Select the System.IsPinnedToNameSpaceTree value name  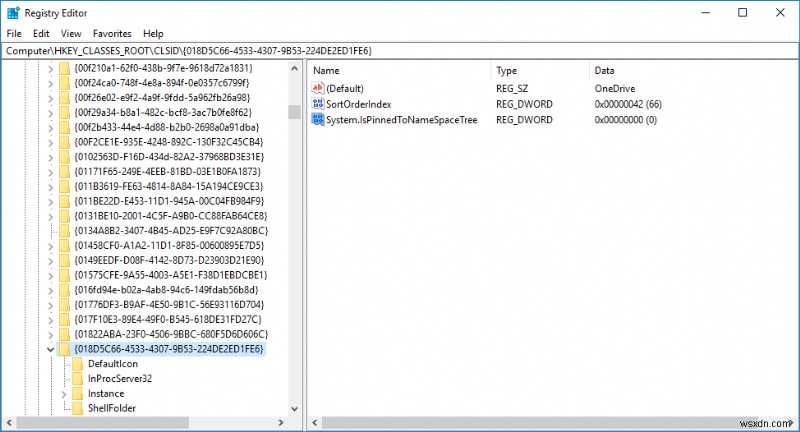tap(402, 120)
